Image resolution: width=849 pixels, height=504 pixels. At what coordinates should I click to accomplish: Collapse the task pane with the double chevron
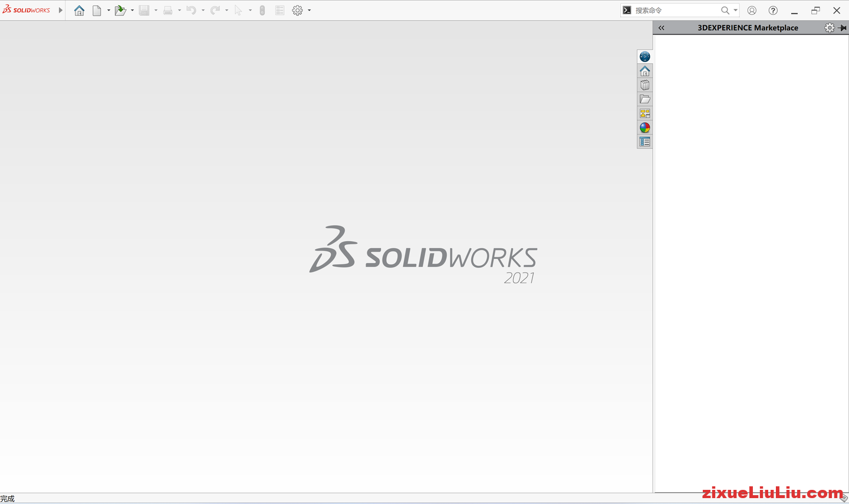661,28
